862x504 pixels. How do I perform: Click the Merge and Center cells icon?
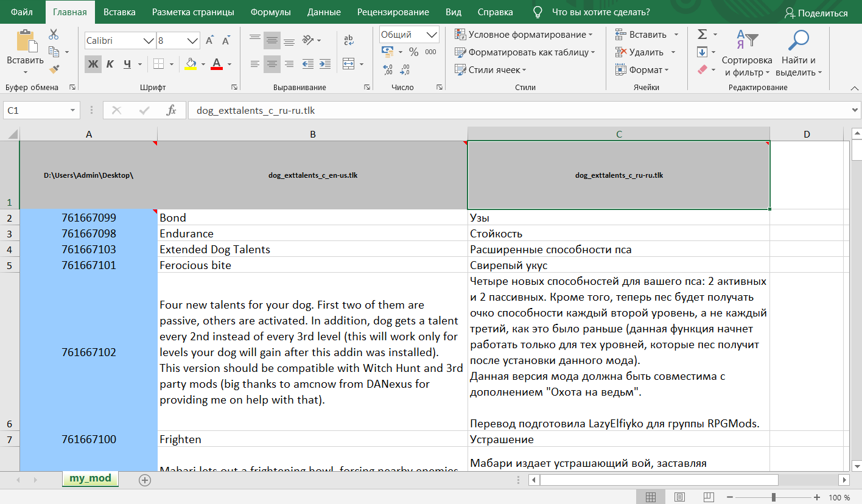pos(349,64)
